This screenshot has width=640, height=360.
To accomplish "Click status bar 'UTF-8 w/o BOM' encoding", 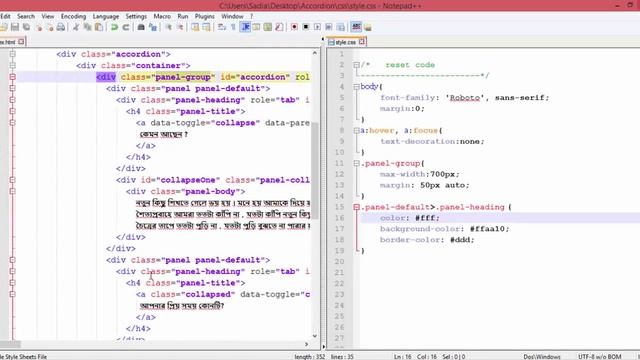I will [x=600, y=357].
